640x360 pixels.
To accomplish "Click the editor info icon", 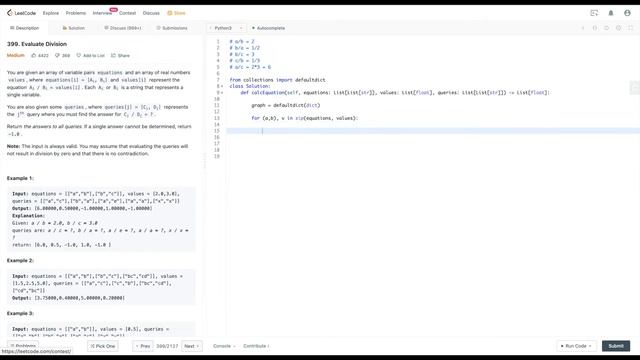I will (x=583, y=28).
